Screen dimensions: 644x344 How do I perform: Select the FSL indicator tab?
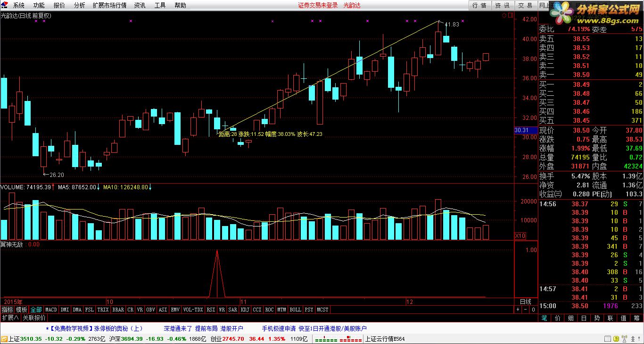(90, 310)
